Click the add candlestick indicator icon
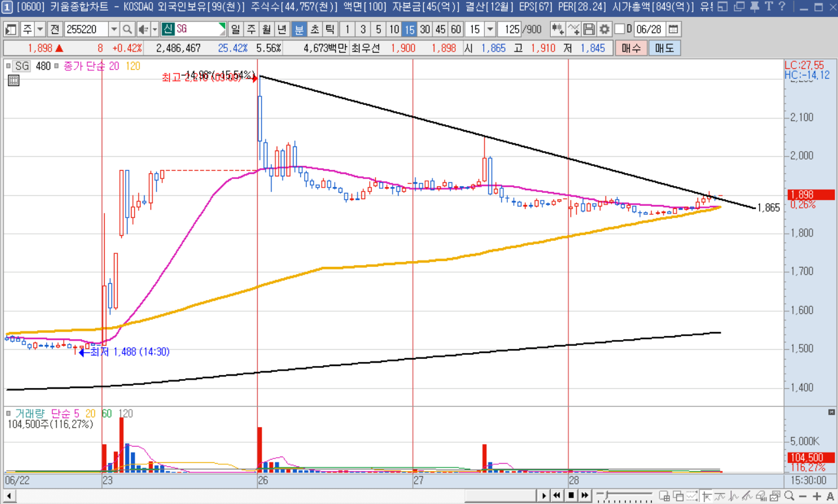This screenshot has height=504, width=838. pos(558,30)
